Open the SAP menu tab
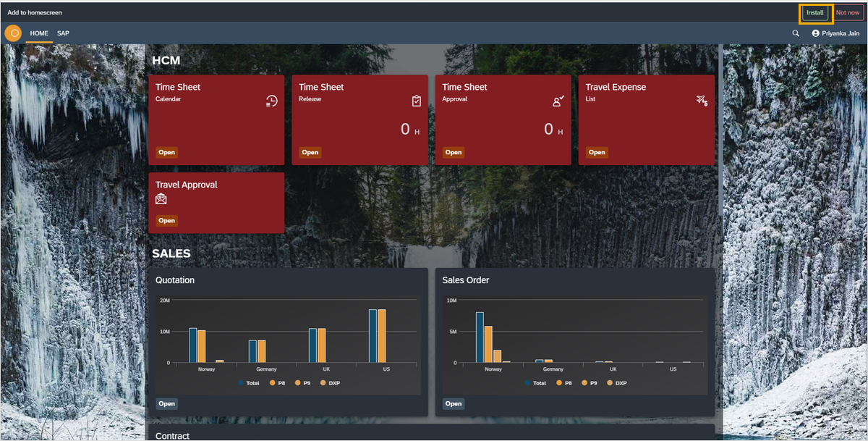 point(64,33)
